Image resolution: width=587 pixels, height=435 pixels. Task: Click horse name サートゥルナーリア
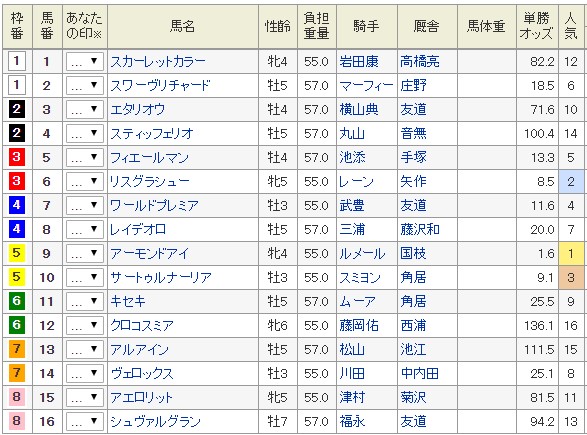(x=161, y=277)
